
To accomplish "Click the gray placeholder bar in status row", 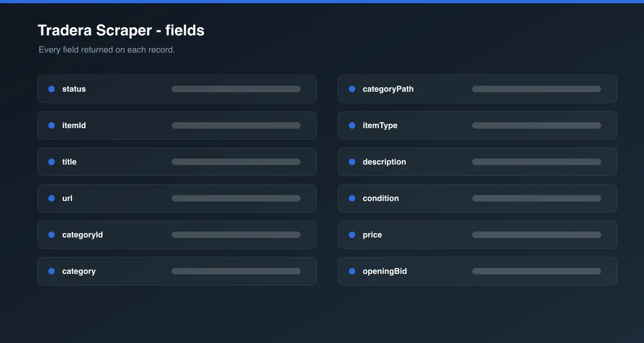I will [x=236, y=89].
